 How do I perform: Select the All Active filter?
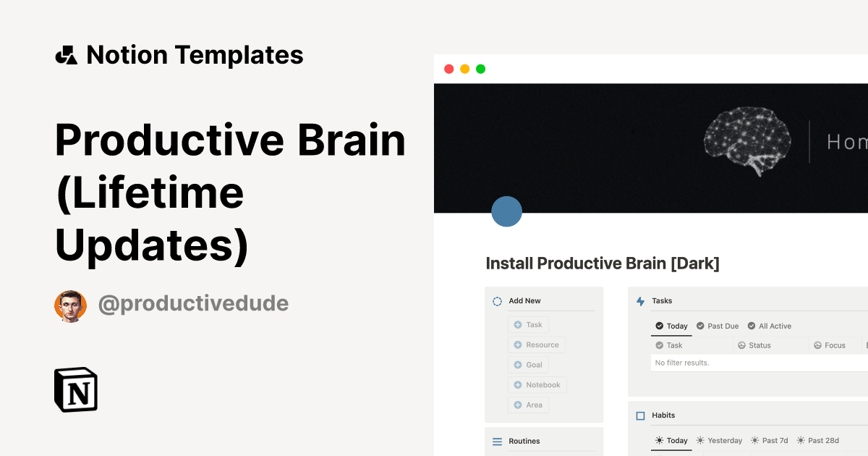[x=770, y=326]
